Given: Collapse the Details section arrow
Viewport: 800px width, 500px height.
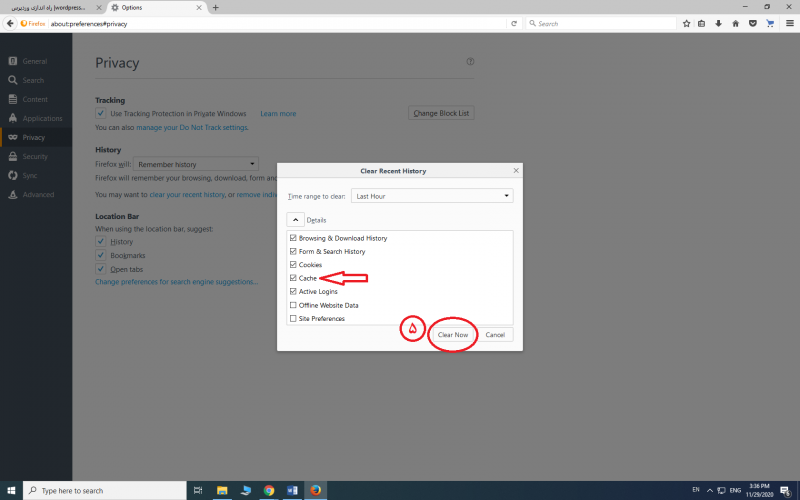Looking at the screenshot, I should [x=296, y=219].
